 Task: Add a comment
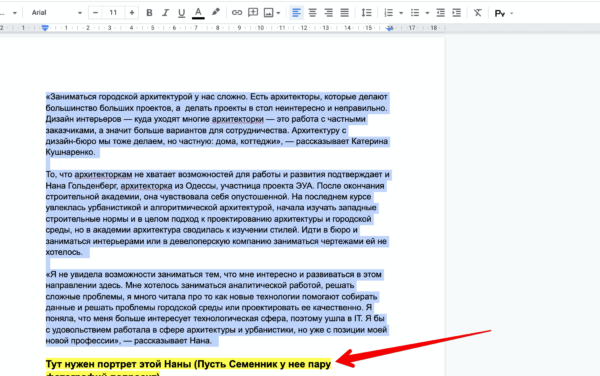click(x=253, y=13)
